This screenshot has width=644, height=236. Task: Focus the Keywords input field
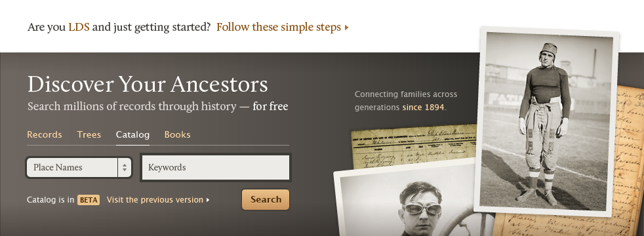pos(216,167)
